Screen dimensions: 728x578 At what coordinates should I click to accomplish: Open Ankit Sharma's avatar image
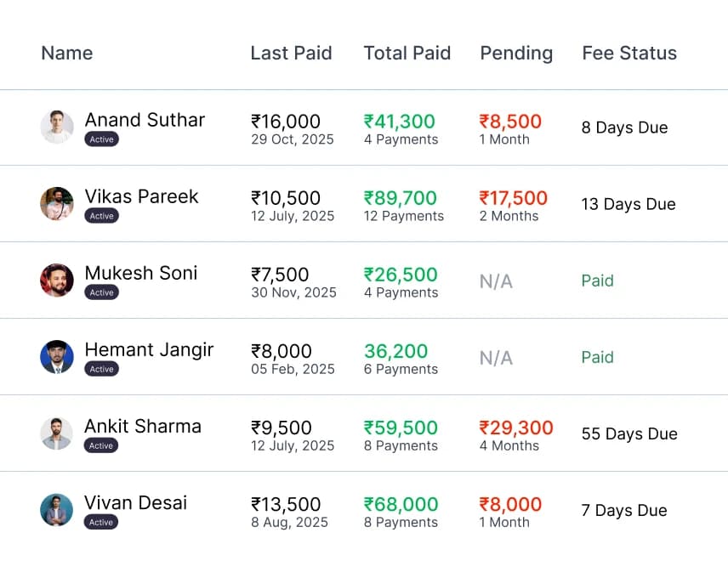57,433
